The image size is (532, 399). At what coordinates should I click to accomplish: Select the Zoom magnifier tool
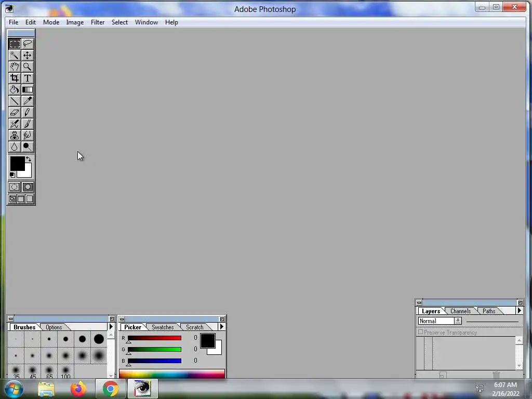[x=28, y=67]
